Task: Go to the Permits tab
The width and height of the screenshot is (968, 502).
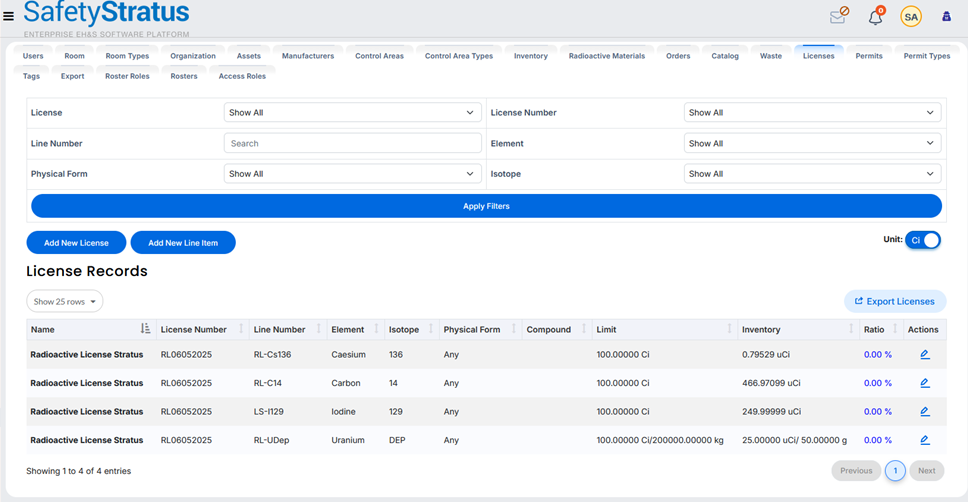Action: pos(869,56)
